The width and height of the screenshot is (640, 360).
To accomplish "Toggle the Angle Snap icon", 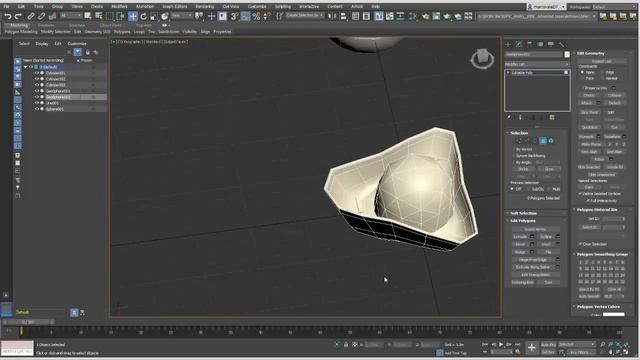I will coord(245,16).
